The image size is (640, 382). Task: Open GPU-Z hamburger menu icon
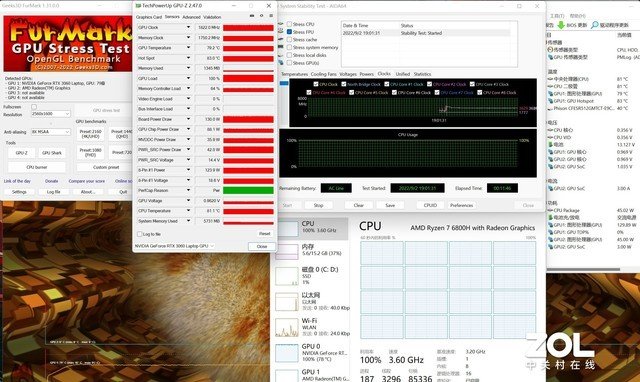pyautogui.click(x=271, y=16)
